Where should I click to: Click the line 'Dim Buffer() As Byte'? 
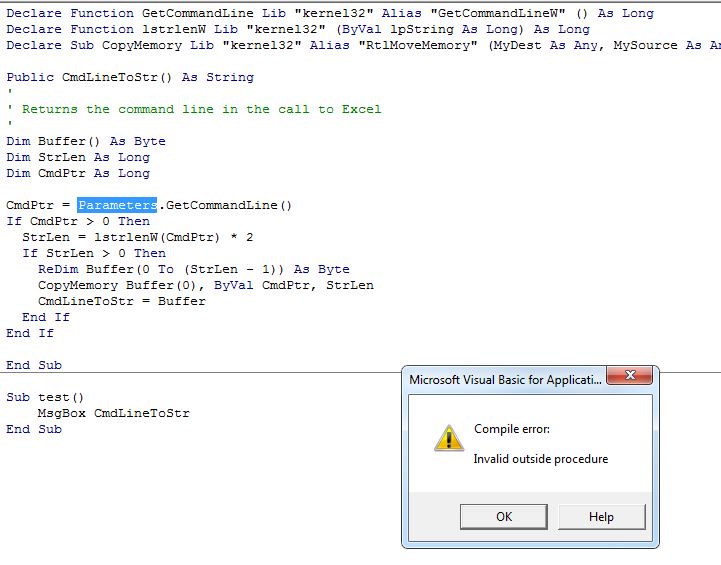86,141
